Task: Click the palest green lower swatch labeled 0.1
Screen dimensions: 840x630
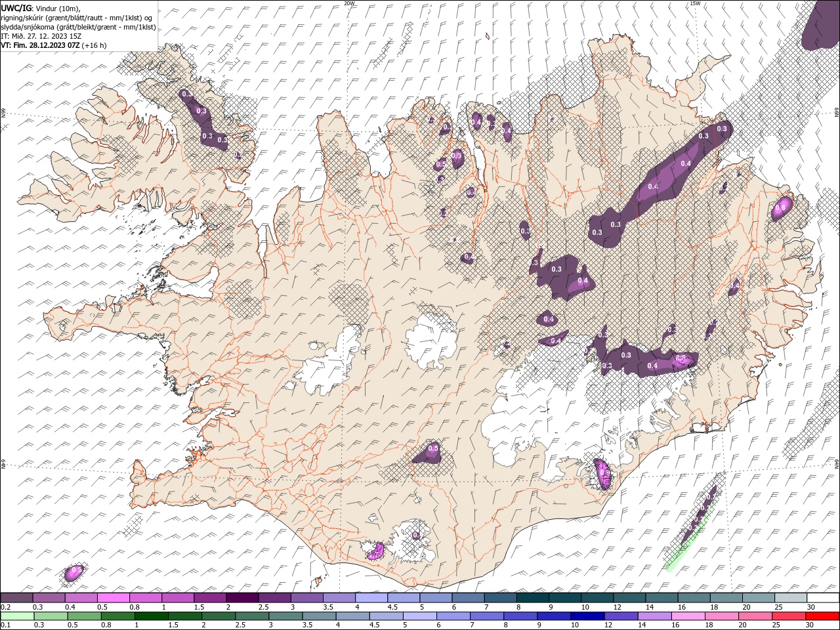Action: [17, 616]
